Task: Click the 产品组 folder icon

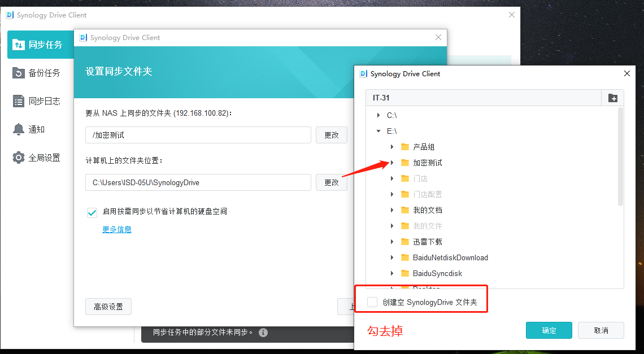Action: click(405, 147)
